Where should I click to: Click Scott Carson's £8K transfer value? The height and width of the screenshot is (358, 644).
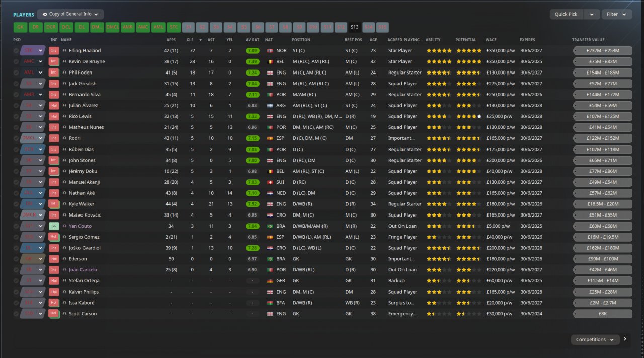(602, 314)
